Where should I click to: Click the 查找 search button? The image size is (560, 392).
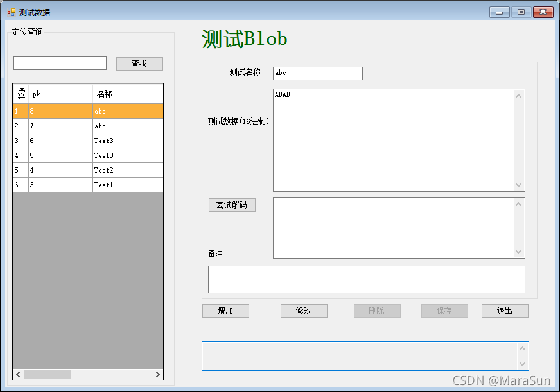click(x=139, y=63)
